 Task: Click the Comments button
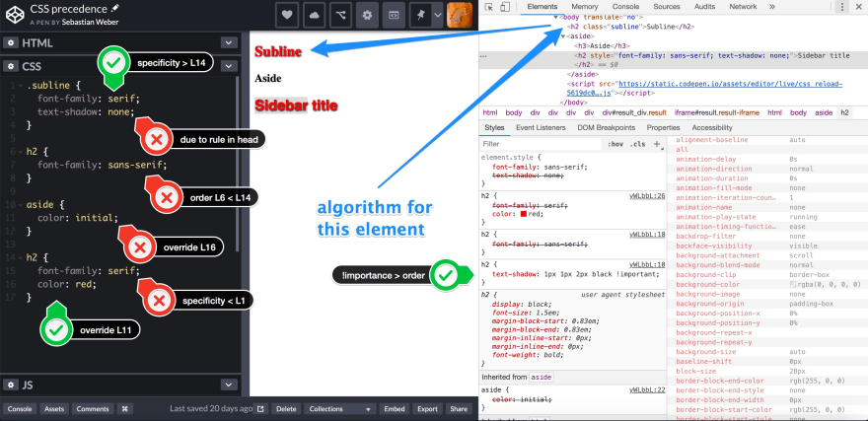click(93, 409)
